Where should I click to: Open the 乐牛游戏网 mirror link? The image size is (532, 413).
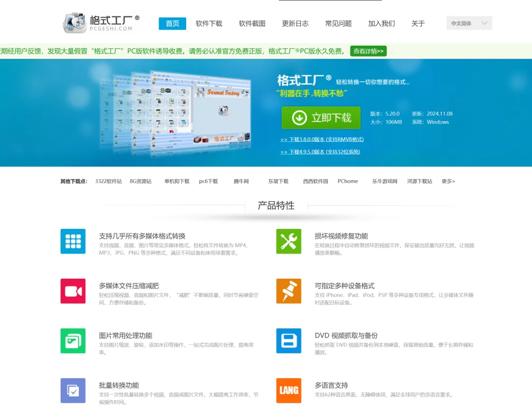(385, 181)
